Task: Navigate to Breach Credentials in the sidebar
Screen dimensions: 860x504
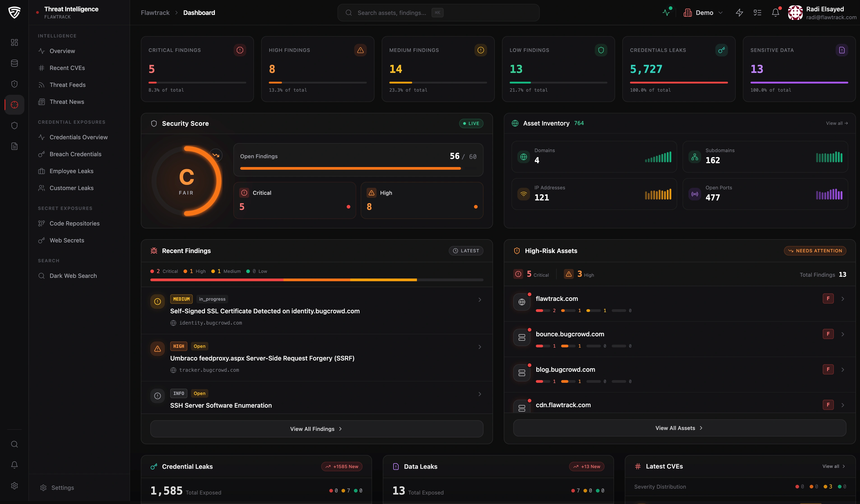Action: click(x=75, y=154)
